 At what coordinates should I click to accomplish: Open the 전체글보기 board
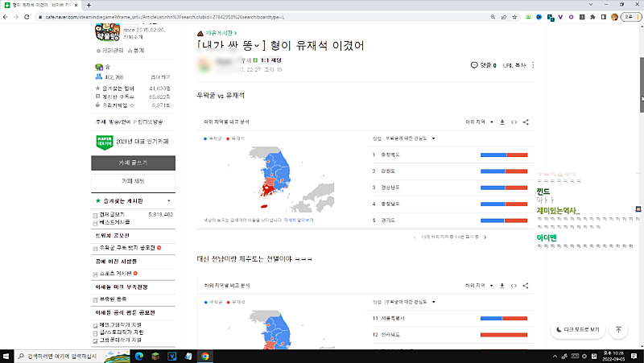pos(112,214)
